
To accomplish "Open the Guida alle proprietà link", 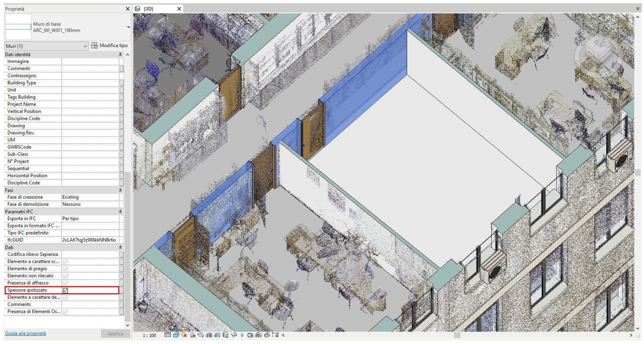I will pos(25,333).
